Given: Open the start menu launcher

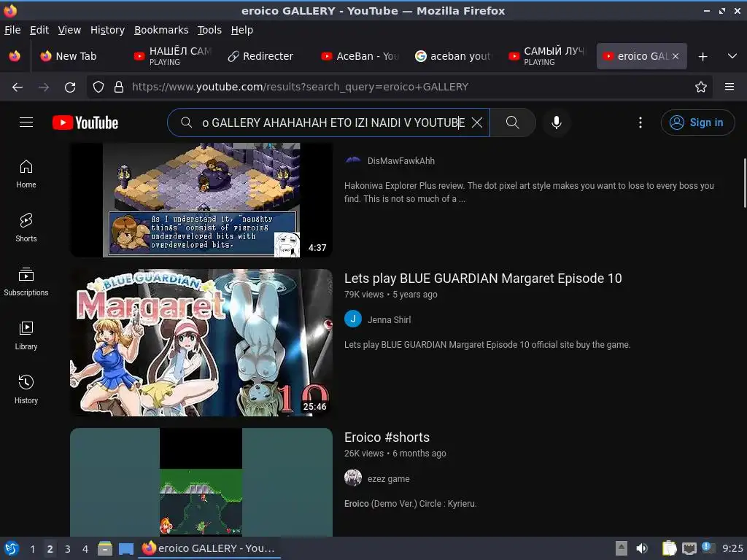Looking at the screenshot, I should click(12, 548).
